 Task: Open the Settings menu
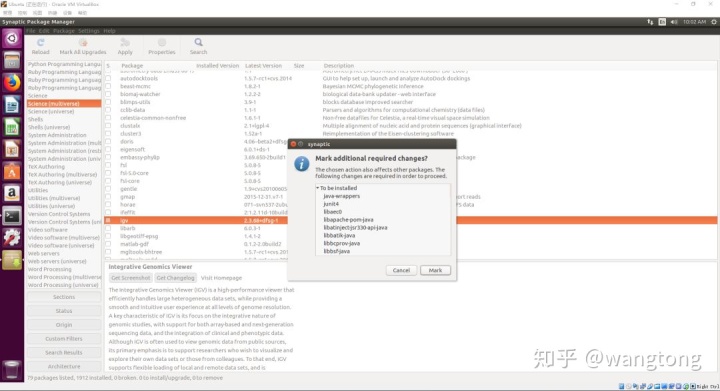point(89,31)
